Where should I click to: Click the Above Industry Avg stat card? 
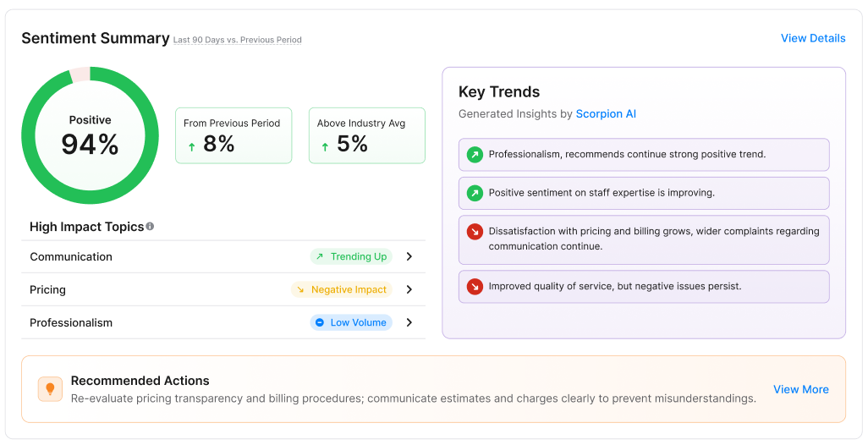tap(366, 135)
